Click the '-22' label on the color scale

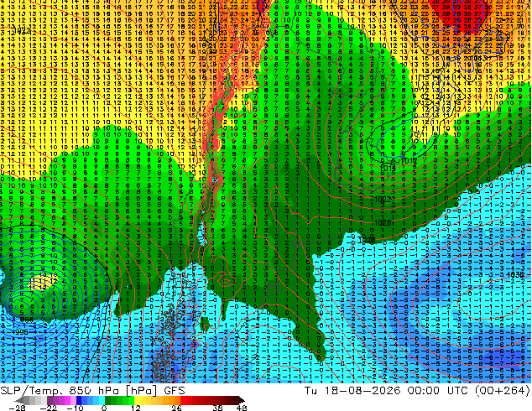click(48, 408)
